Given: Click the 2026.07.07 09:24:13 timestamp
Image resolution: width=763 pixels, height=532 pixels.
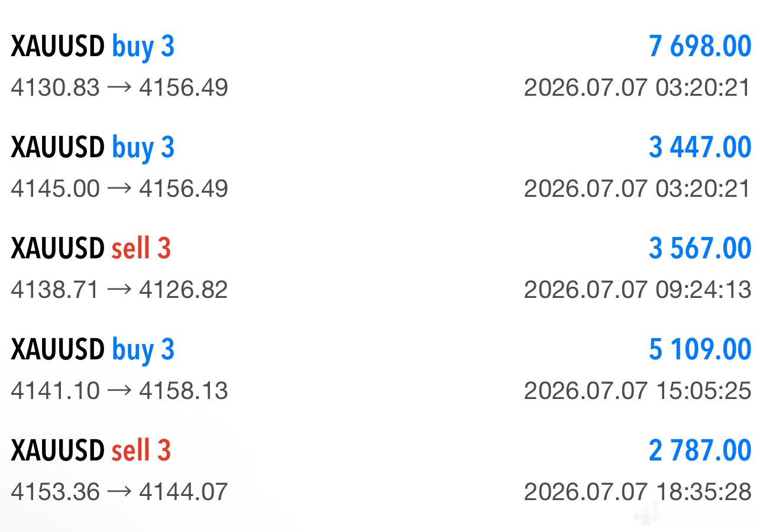Looking at the screenshot, I should coord(638,290).
